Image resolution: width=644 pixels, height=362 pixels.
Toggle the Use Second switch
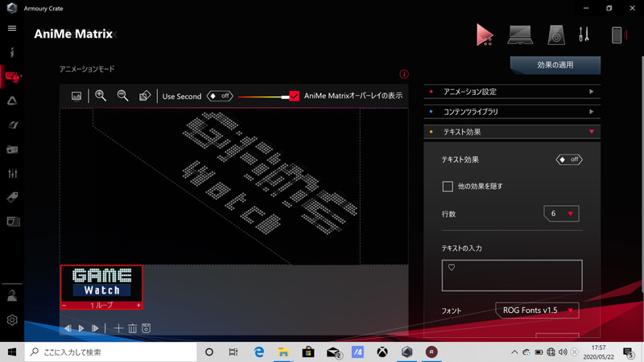(220, 96)
